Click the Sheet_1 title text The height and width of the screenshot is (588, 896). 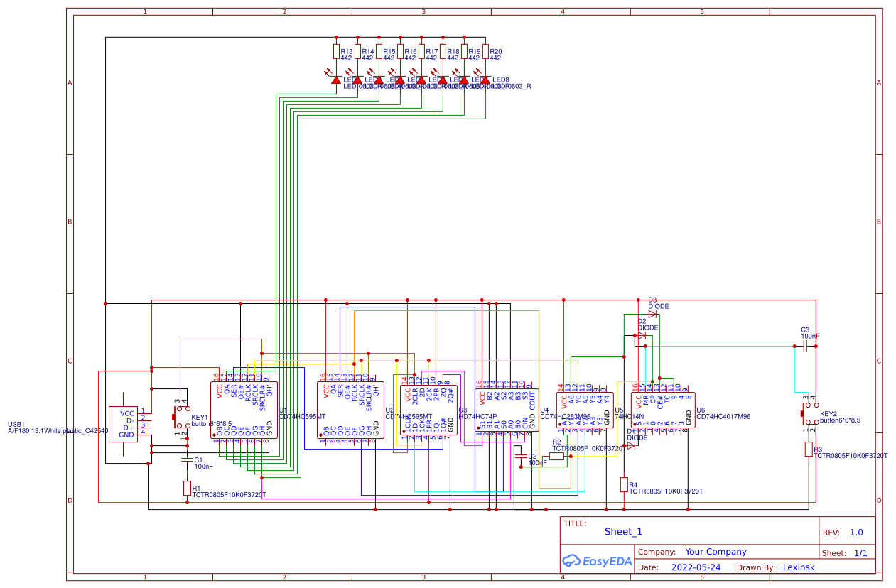(623, 531)
